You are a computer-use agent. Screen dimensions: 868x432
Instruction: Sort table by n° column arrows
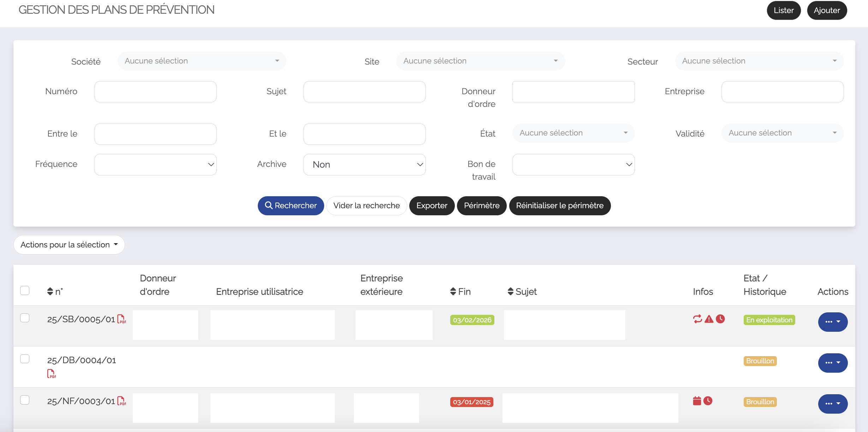tap(50, 292)
